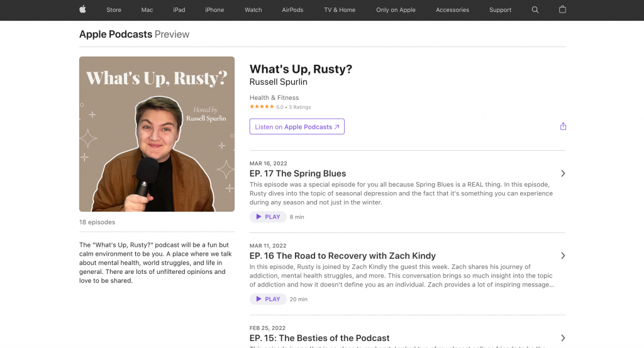This screenshot has height=348, width=644.
Task: Open the shopping bag icon
Action: coord(562,9)
